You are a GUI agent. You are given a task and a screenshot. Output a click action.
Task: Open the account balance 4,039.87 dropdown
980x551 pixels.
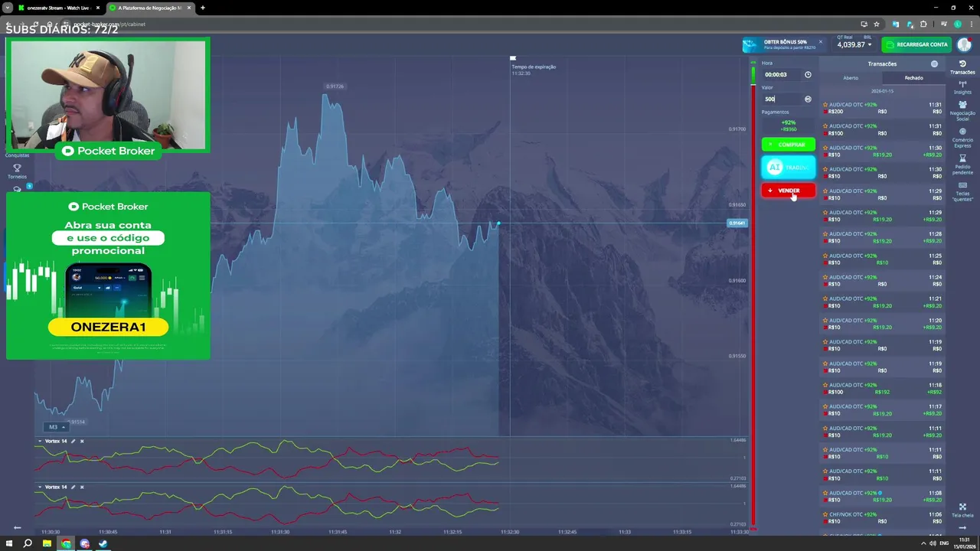tap(854, 44)
